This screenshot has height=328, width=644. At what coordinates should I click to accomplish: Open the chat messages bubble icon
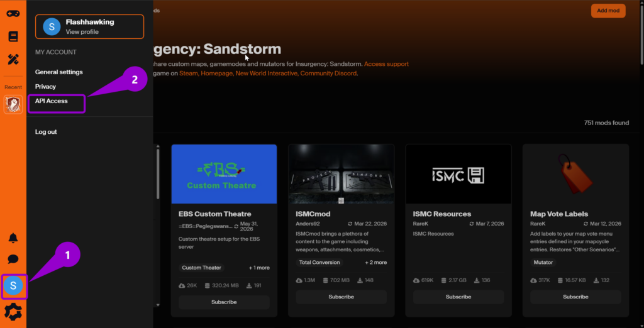pos(13,260)
